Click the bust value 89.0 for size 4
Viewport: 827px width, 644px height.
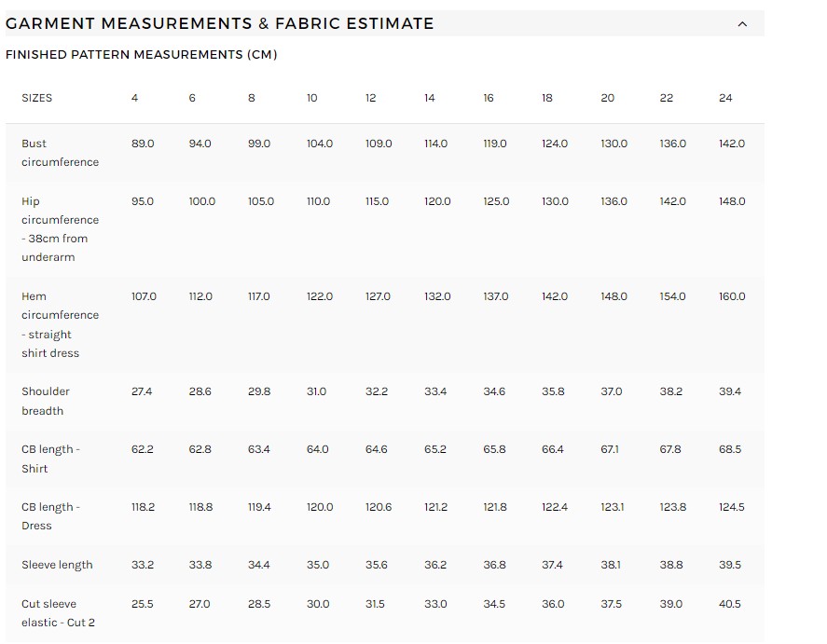143,144
